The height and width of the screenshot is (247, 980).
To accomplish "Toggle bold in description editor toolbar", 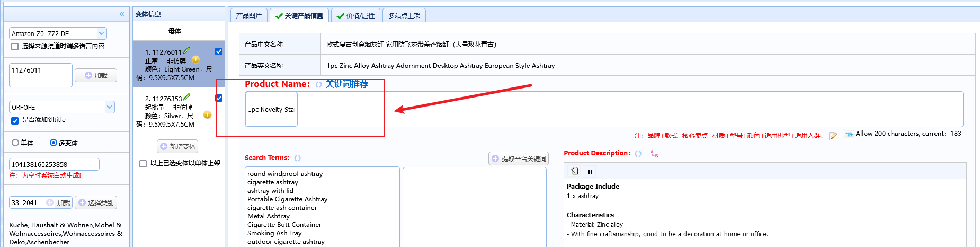I will click(590, 172).
